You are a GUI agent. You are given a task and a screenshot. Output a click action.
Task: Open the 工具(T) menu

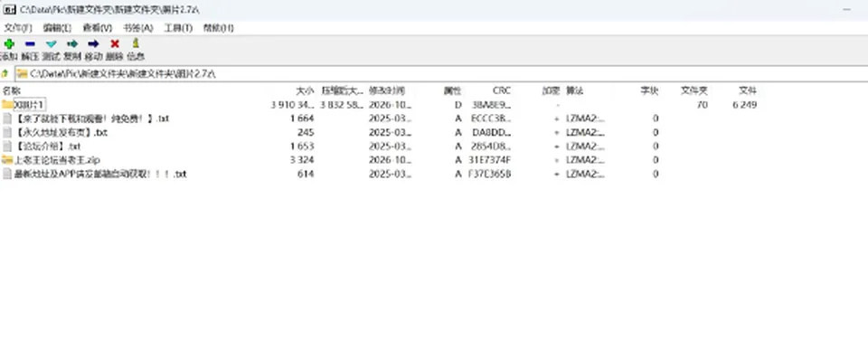[178, 28]
